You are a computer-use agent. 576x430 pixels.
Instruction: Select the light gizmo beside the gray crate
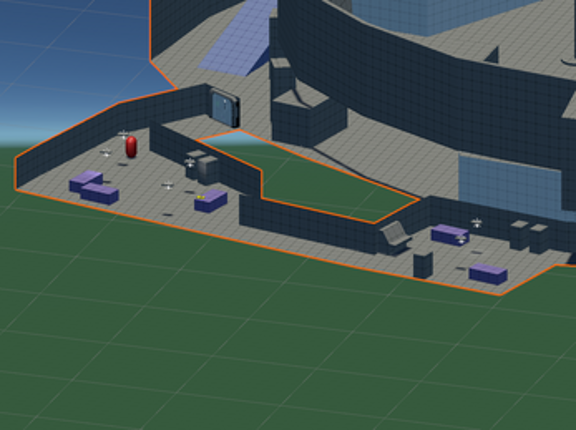[190, 163]
